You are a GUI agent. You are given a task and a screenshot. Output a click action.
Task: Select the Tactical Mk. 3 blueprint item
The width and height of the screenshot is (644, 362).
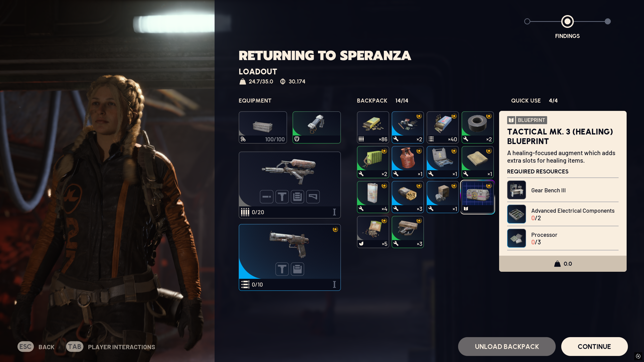(x=477, y=197)
